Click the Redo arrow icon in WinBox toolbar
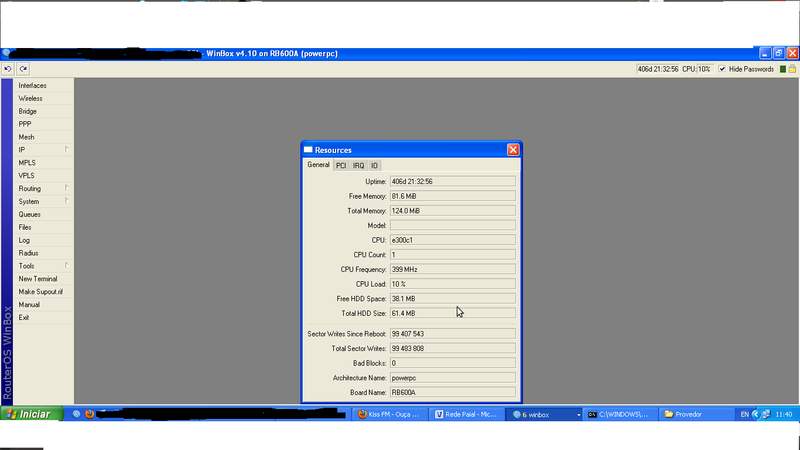The width and height of the screenshot is (800, 450). 23,69
